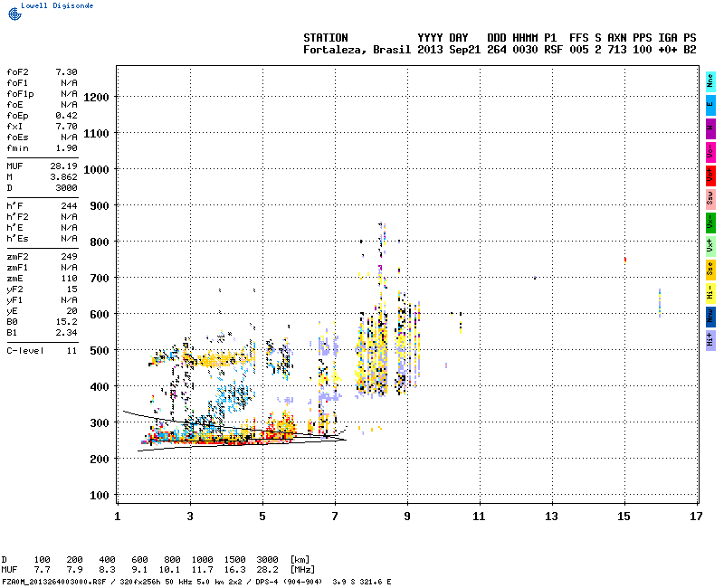
Task: Select the yellow Hi- legend swatch
Action: [710, 293]
